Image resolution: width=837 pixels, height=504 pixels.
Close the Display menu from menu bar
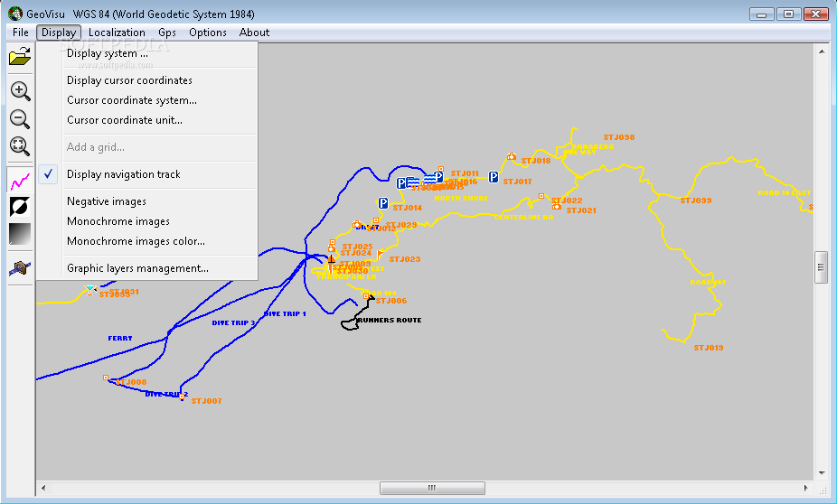click(59, 33)
